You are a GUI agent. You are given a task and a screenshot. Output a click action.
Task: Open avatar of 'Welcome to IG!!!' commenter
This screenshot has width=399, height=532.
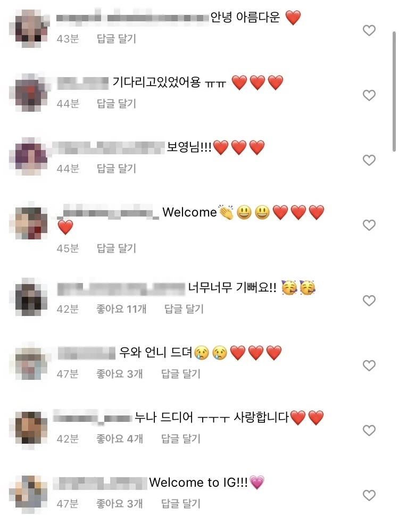point(29,492)
